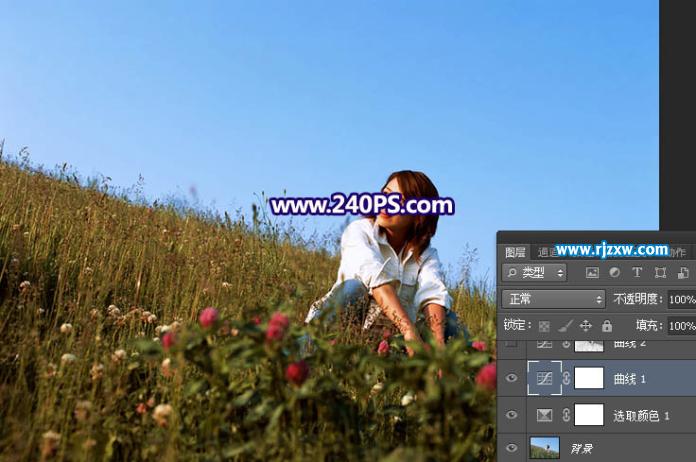Click the 填充 label
The image size is (696, 462).
[649, 326]
